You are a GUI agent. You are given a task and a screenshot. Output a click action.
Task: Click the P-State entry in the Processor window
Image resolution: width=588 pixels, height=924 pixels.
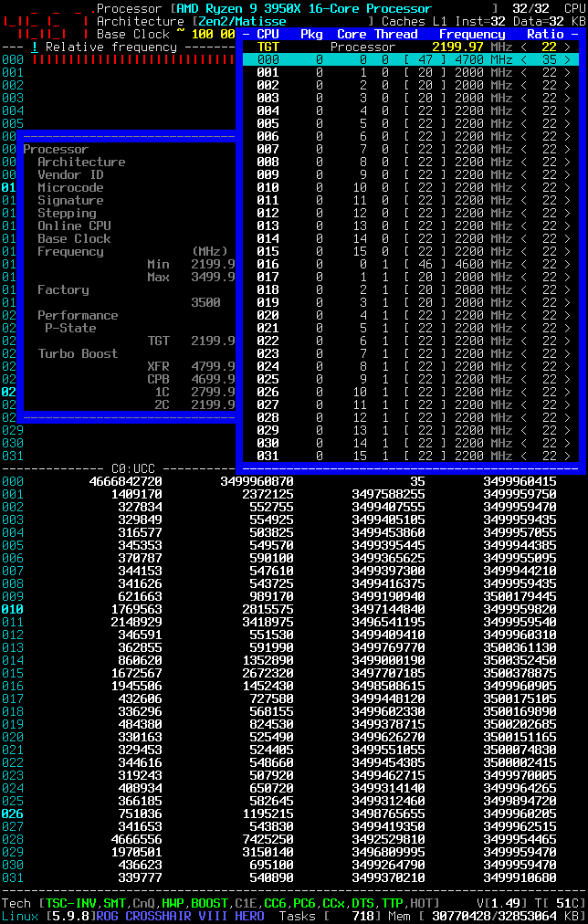(x=70, y=328)
